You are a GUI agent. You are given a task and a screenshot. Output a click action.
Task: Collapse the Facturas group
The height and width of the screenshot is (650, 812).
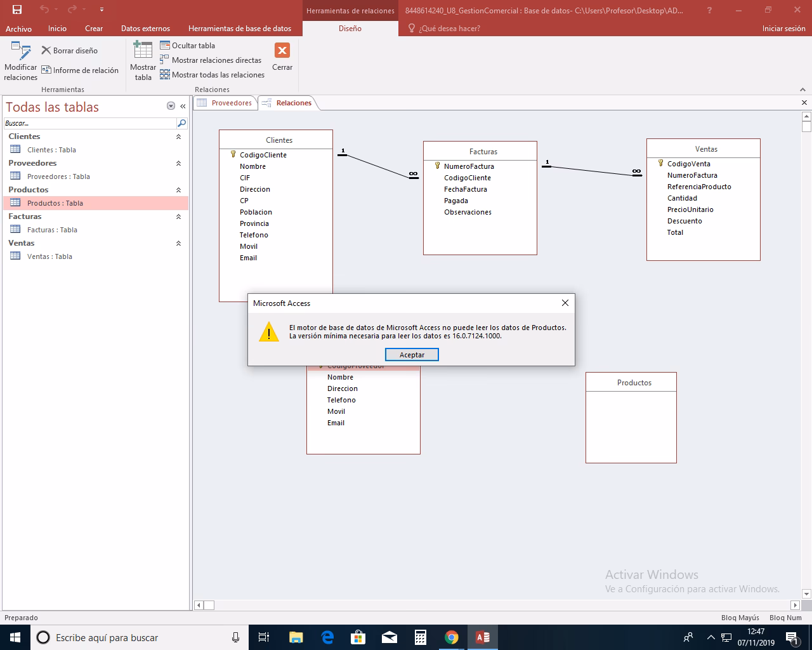(178, 216)
